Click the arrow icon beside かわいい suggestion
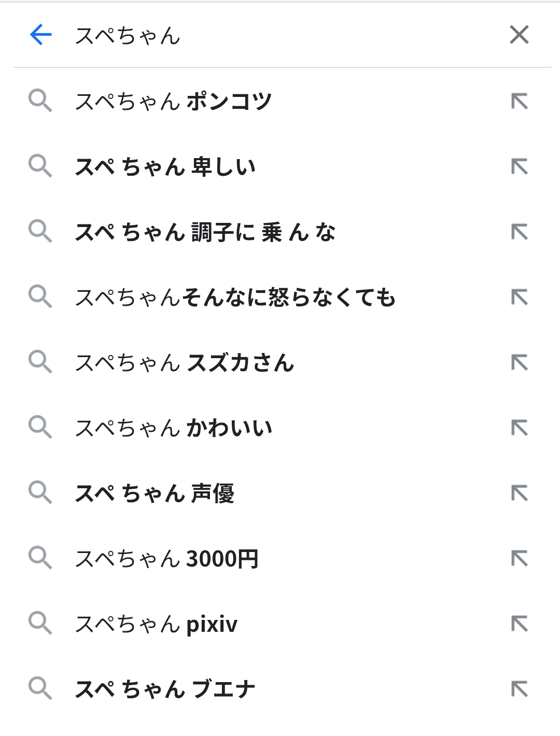 [x=519, y=428]
